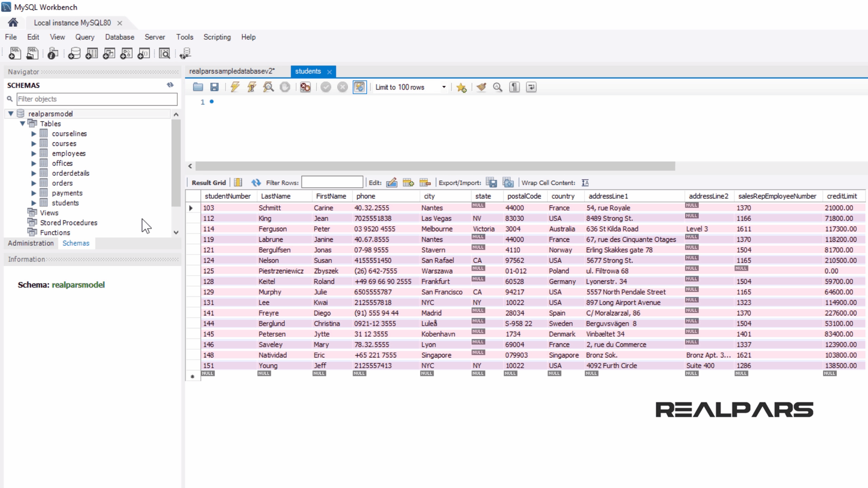Click the Commit transaction toggle icon
Image resolution: width=868 pixels, height=488 pixels.
point(326,87)
